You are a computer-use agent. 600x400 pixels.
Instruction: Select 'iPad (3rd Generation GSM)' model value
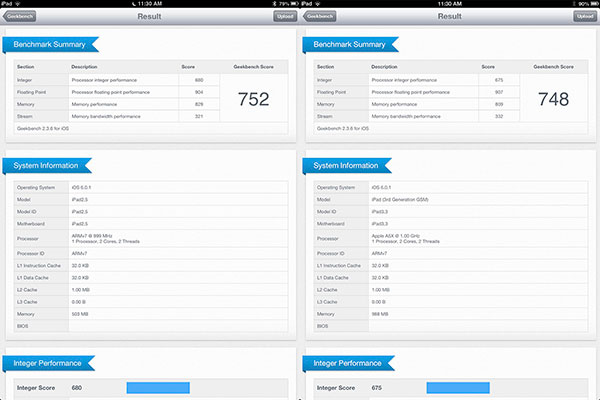click(400, 199)
